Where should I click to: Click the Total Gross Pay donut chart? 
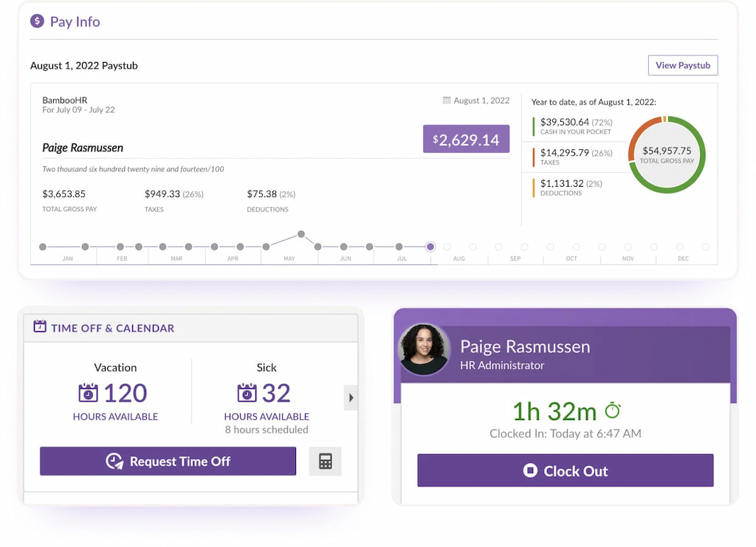[x=666, y=155]
